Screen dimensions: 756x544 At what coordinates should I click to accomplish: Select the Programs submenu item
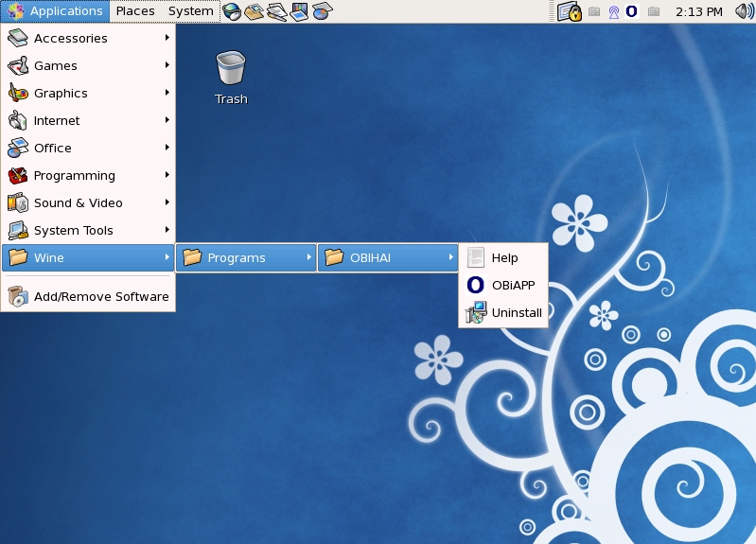click(x=246, y=257)
